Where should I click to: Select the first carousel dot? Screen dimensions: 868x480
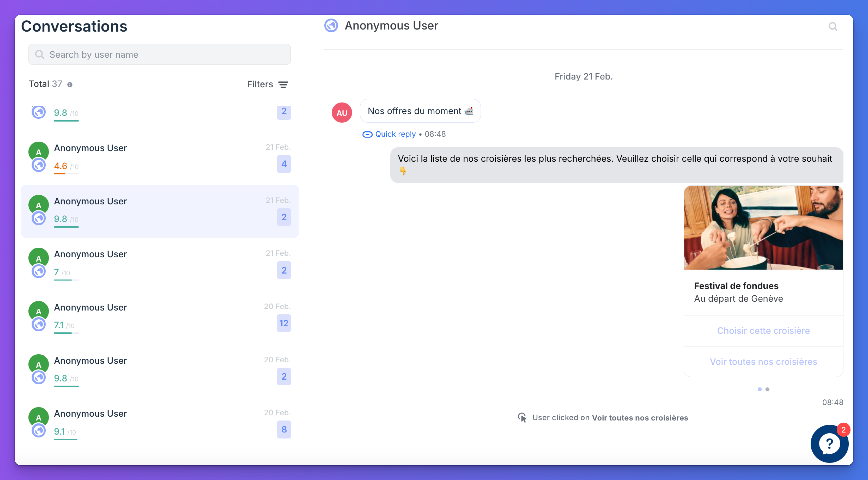759,389
